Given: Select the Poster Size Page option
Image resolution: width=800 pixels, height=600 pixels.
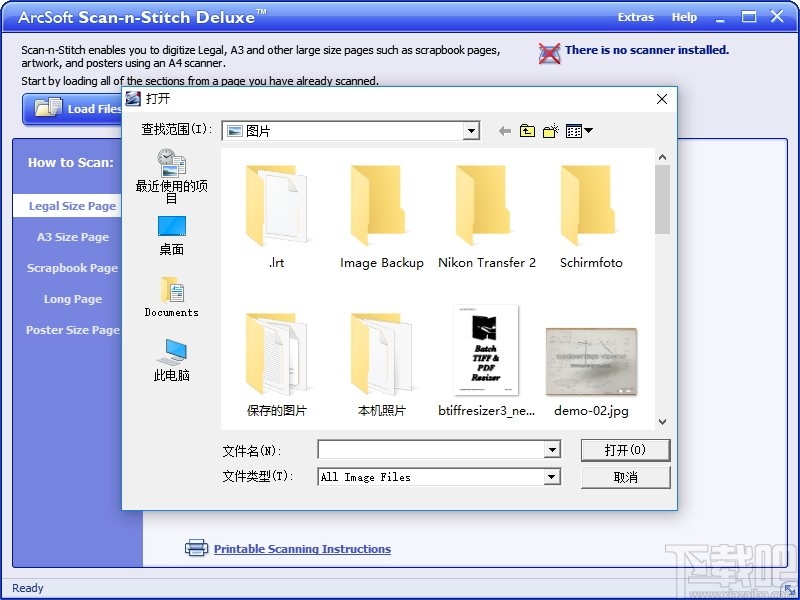Looking at the screenshot, I should pyautogui.click(x=72, y=330).
